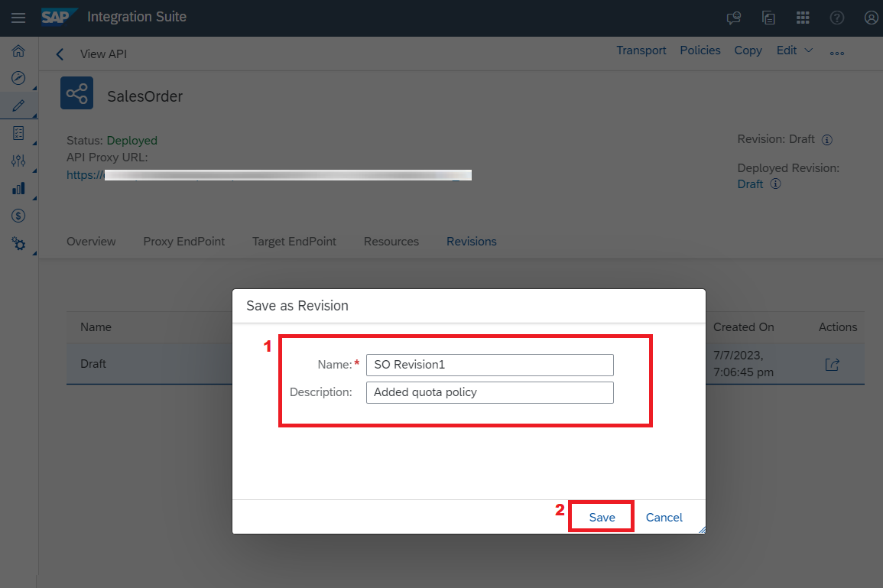Image resolution: width=883 pixels, height=588 pixels.
Task: Click the Created On column header
Action: point(743,327)
